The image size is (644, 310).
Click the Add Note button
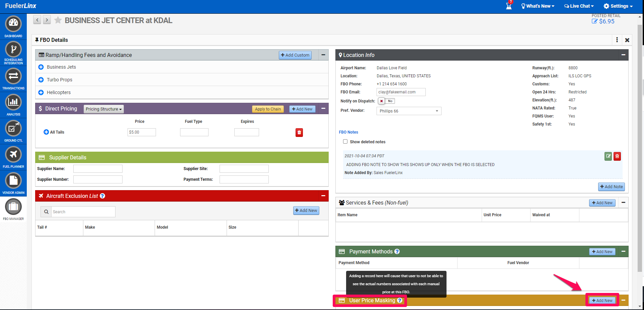pyautogui.click(x=612, y=187)
